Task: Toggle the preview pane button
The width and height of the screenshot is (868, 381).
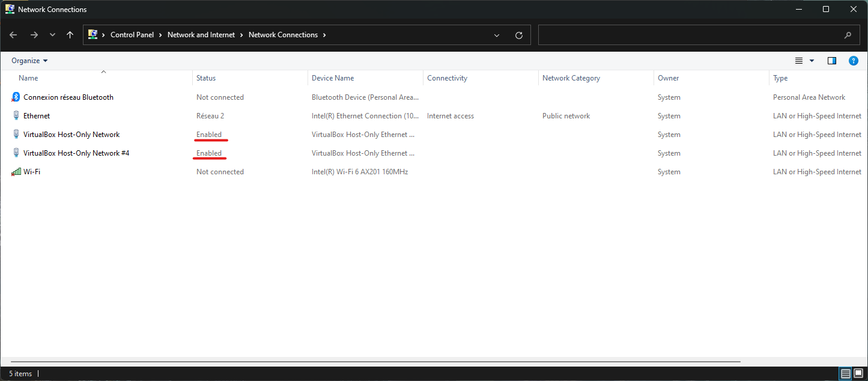Action: pyautogui.click(x=831, y=61)
